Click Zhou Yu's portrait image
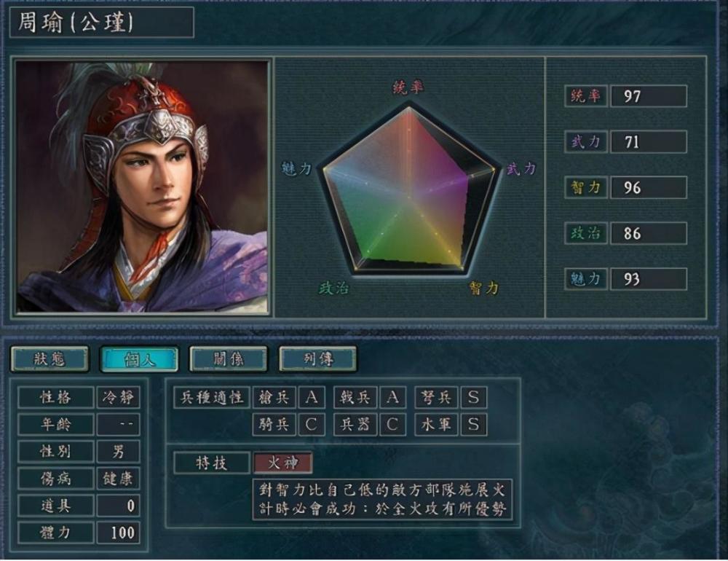Image resolution: width=728 pixels, height=561 pixels. click(x=142, y=187)
